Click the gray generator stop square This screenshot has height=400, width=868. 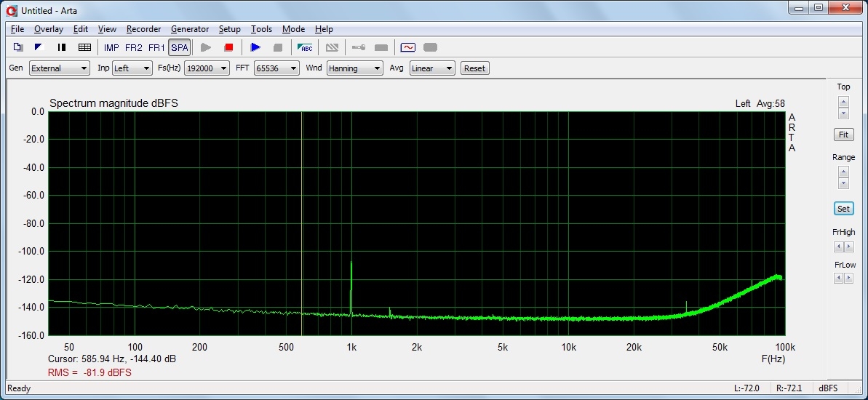[x=278, y=47]
